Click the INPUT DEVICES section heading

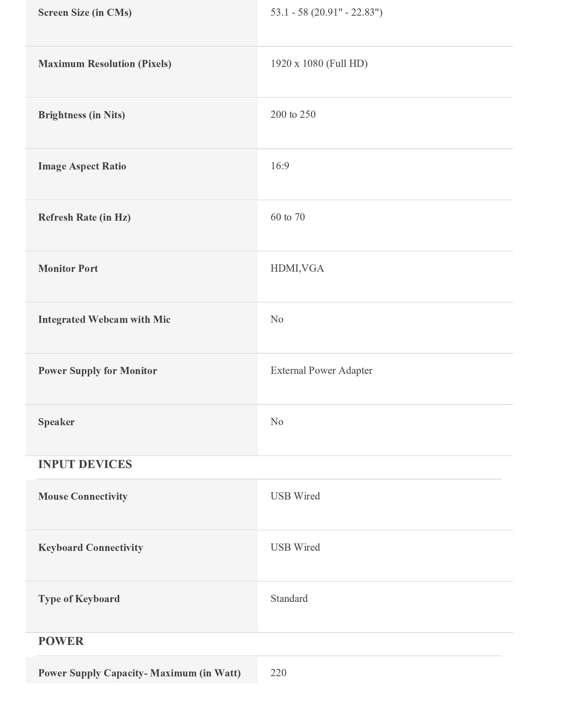tap(85, 464)
